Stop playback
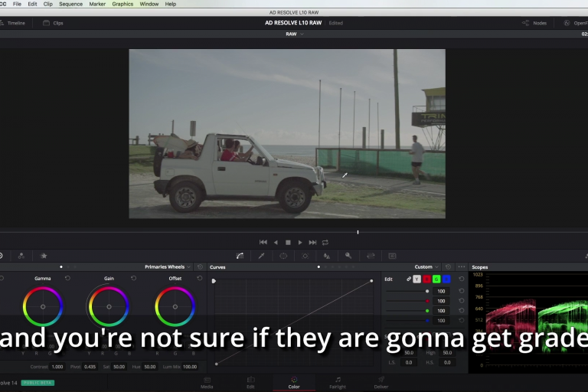Viewport: 588px width, 392px height. [x=288, y=243]
